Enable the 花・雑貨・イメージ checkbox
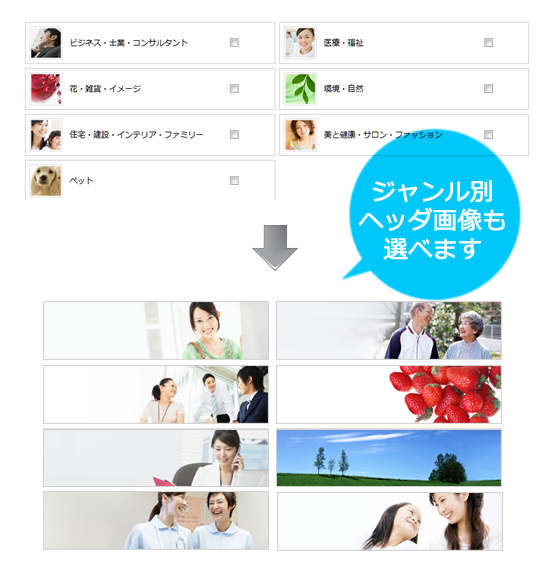 tap(234, 88)
